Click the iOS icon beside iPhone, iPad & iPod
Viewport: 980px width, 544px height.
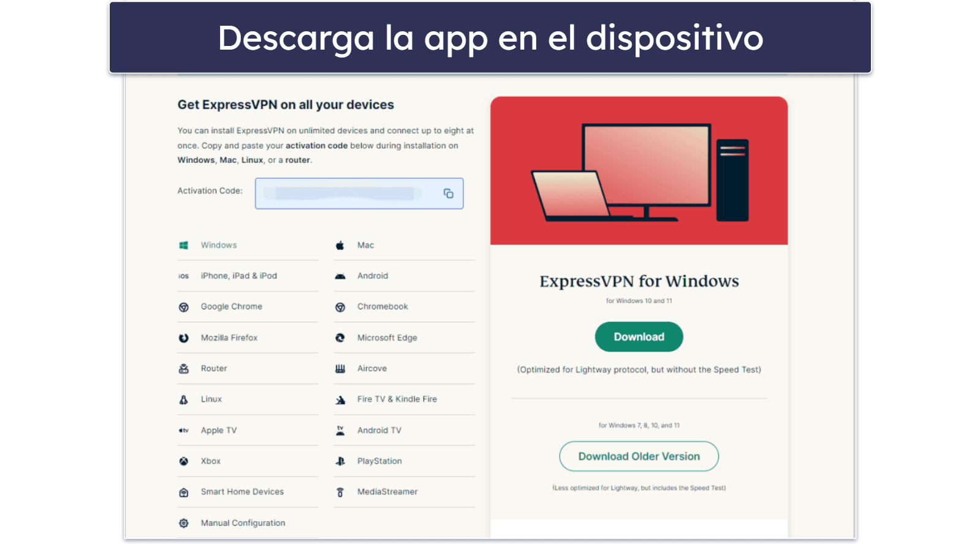click(183, 276)
